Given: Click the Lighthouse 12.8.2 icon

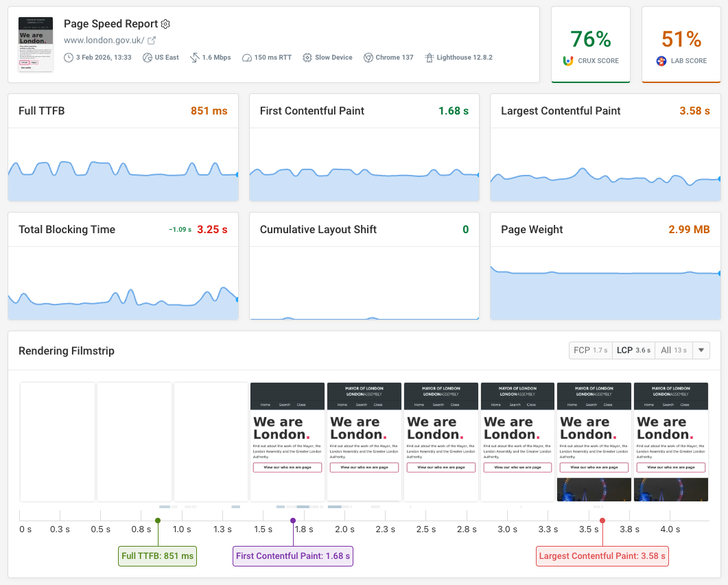Looking at the screenshot, I should (x=430, y=58).
